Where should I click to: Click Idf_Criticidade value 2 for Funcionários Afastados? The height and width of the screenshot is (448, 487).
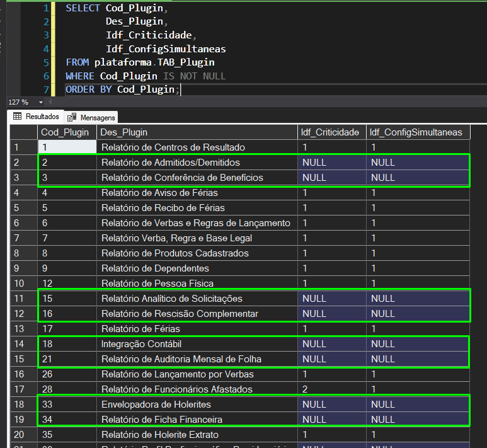[x=332, y=389]
